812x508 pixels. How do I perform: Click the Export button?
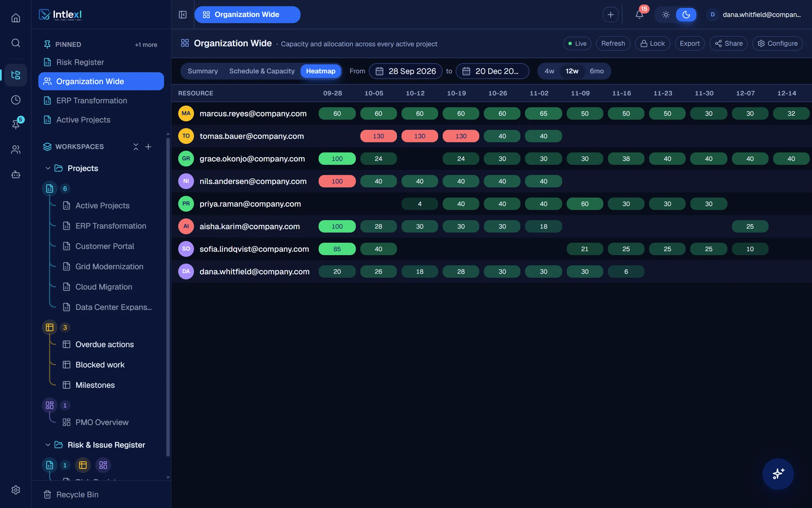690,43
